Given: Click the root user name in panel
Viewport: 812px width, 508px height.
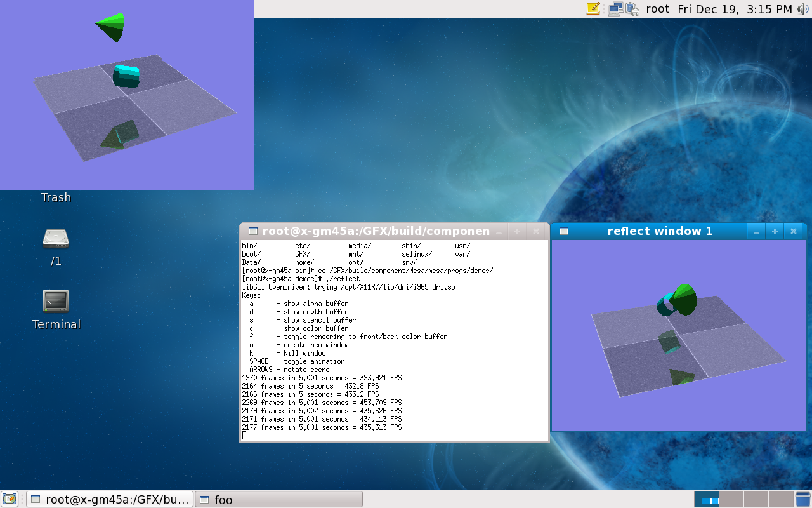Looking at the screenshot, I should [658, 9].
